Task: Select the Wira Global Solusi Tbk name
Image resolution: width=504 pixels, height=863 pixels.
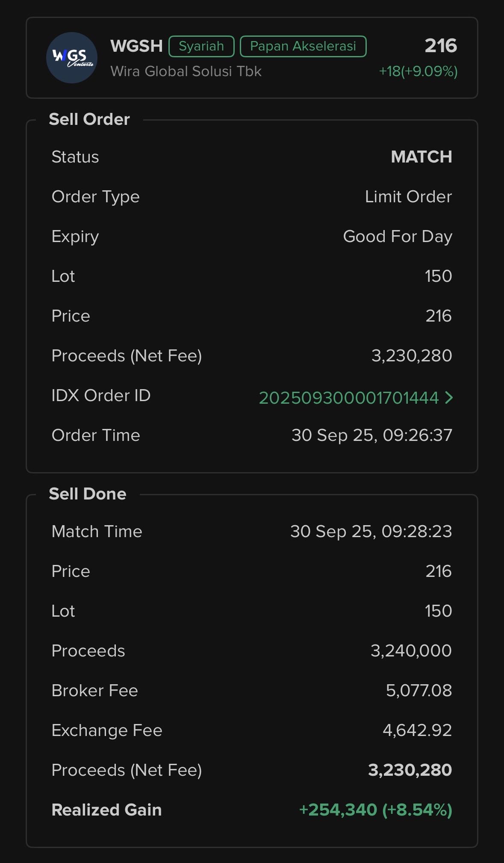Action: coord(186,71)
